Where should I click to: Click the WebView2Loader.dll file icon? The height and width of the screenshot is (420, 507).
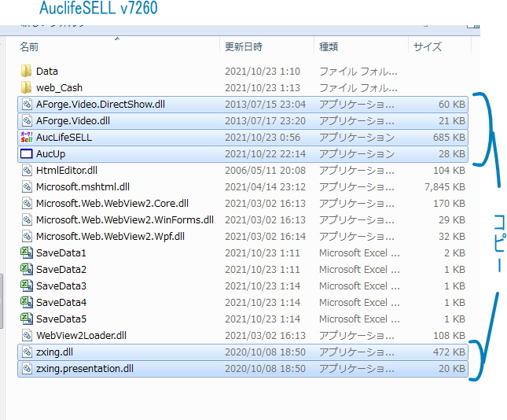27,335
